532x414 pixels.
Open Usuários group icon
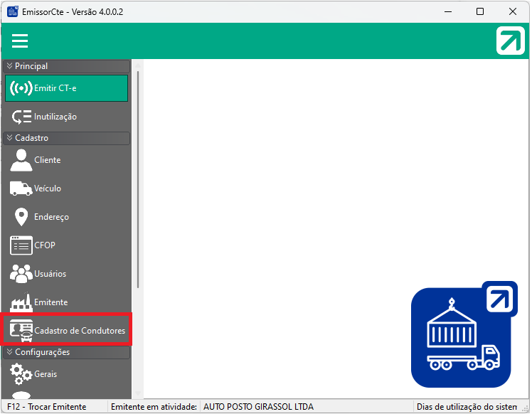21,274
